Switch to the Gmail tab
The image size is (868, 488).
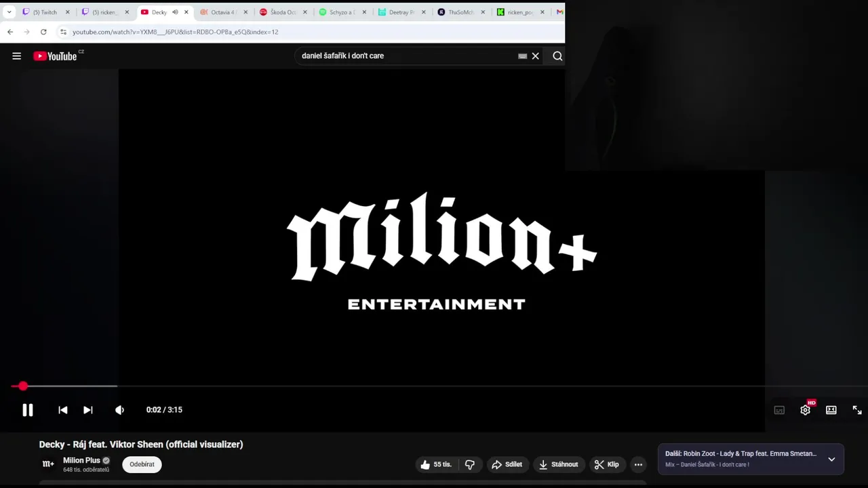point(559,12)
